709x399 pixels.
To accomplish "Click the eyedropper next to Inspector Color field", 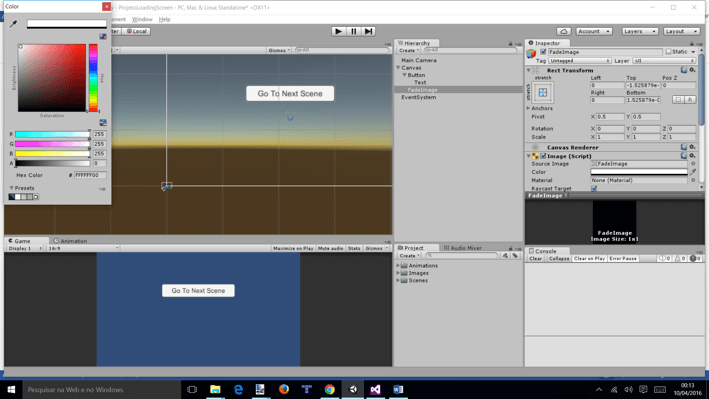I will [693, 172].
